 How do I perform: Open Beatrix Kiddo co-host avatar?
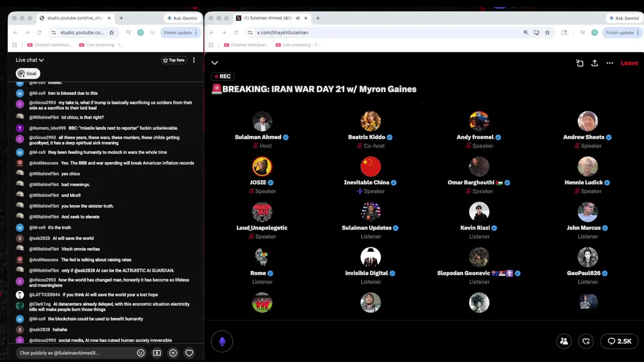click(371, 121)
